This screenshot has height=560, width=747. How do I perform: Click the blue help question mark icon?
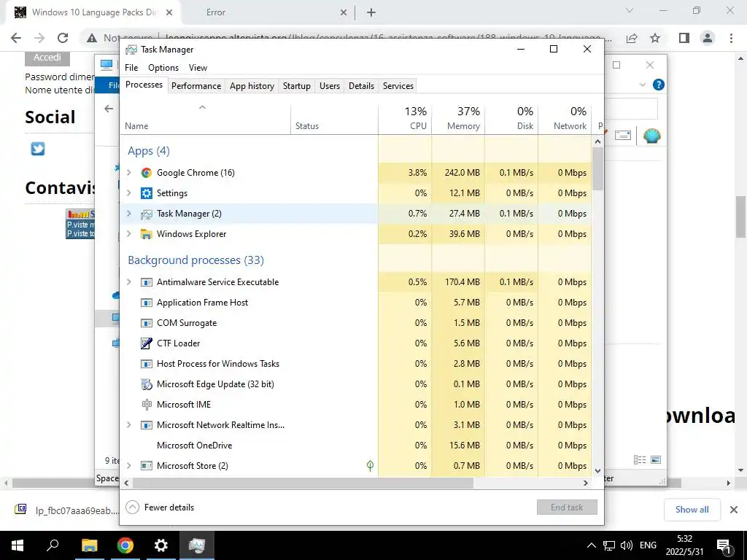point(659,85)
